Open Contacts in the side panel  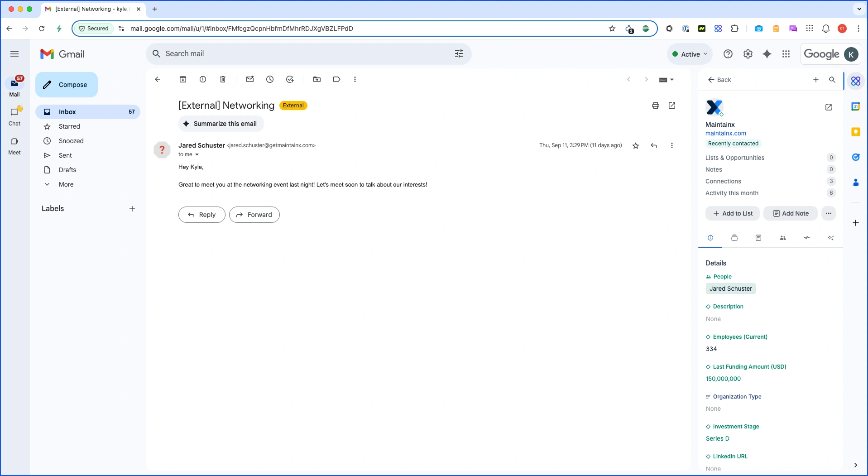(856, 183)
